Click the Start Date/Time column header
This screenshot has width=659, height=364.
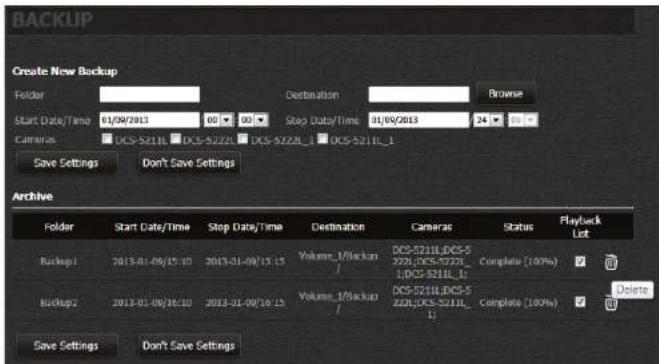152,227
